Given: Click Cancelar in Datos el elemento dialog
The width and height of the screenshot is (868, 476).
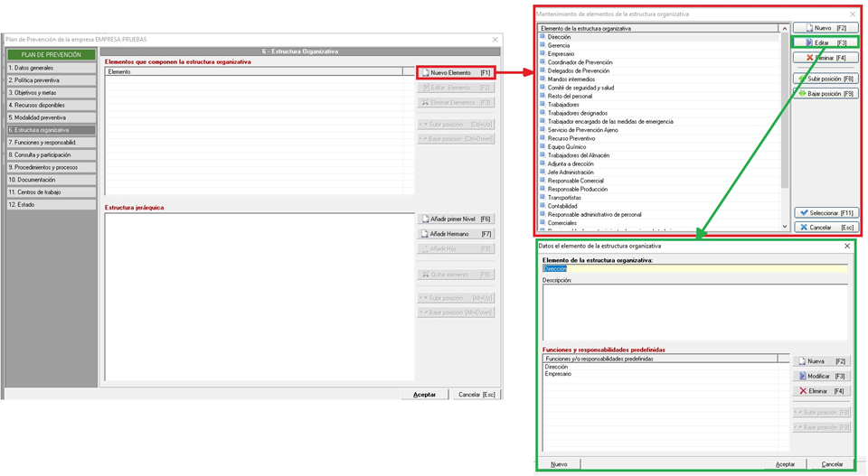Looking at the screenshot, I should tap(832, 464).
